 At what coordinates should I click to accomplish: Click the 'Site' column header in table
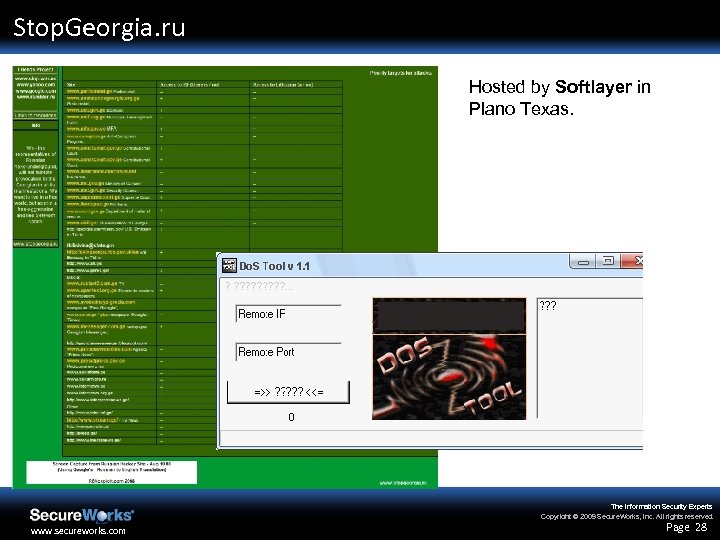tap(71, 84)
